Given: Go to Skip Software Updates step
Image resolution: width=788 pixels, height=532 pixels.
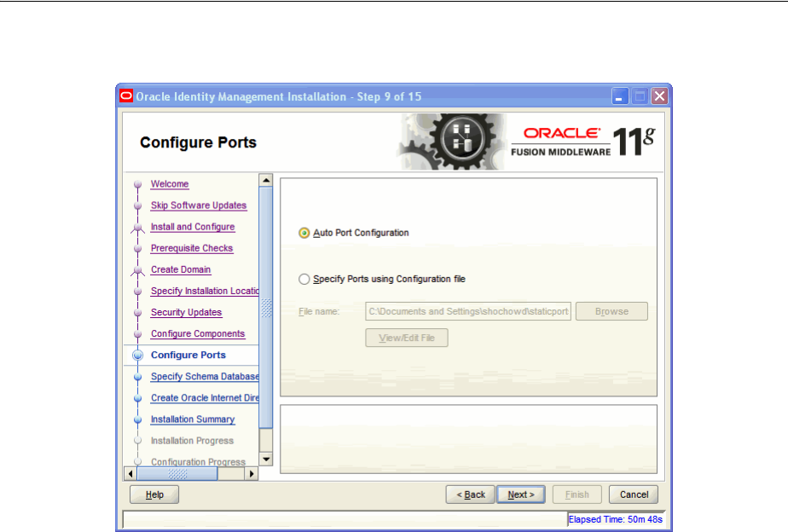Looking at the screenshot, I should point(199,205).
